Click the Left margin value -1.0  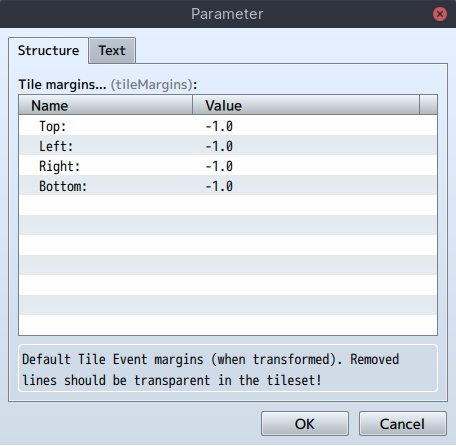pos(219,146)
